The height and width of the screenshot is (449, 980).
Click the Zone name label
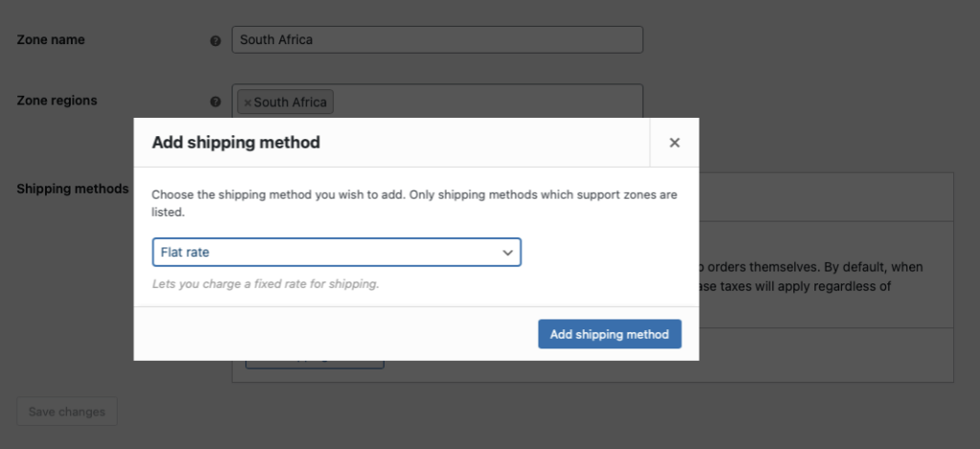pyautogui.click(x=51, y=39)
